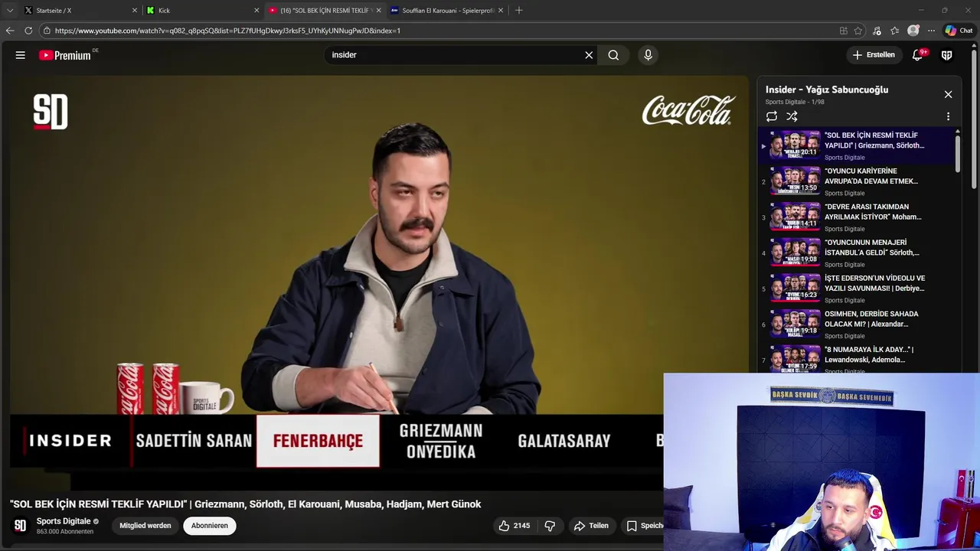Dislike the video with thumbs down
Screen dimensions: 980x551
(550, 526)
